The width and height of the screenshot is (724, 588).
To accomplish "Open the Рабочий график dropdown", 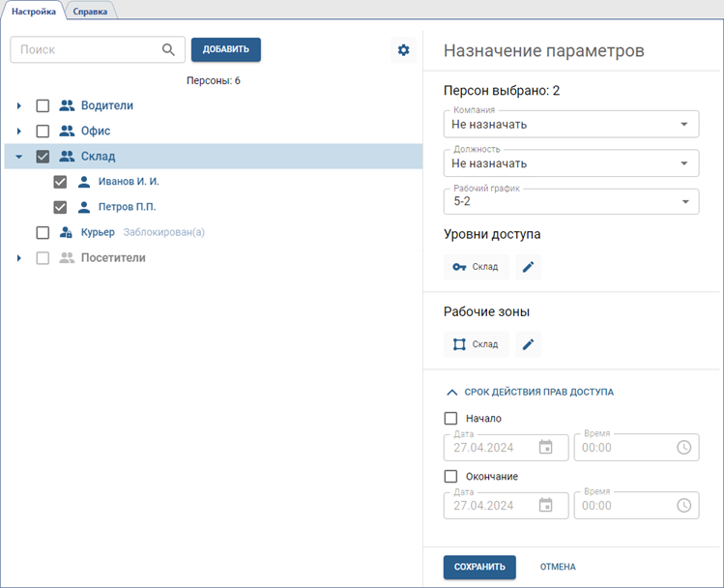I will point(570,201).
